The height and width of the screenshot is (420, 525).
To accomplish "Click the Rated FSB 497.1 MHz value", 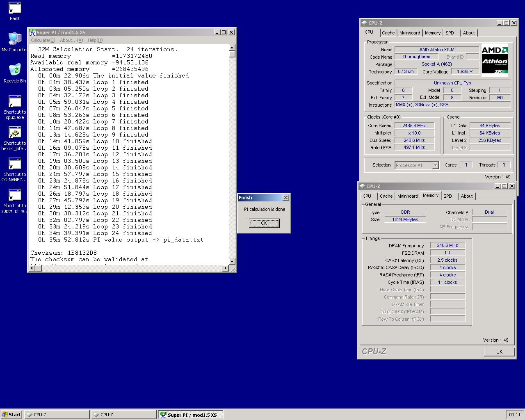I will point(414,148).
